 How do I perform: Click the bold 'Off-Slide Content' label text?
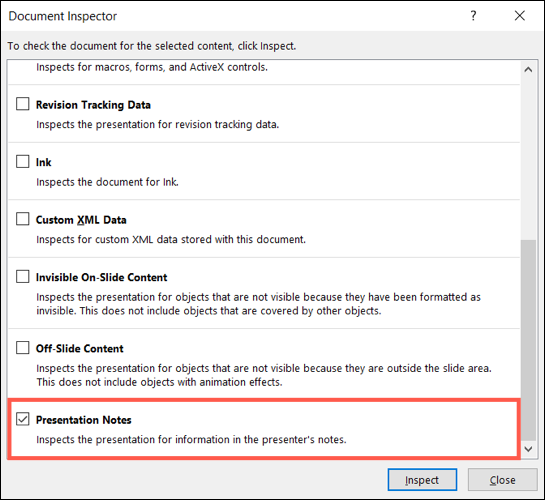80,349
